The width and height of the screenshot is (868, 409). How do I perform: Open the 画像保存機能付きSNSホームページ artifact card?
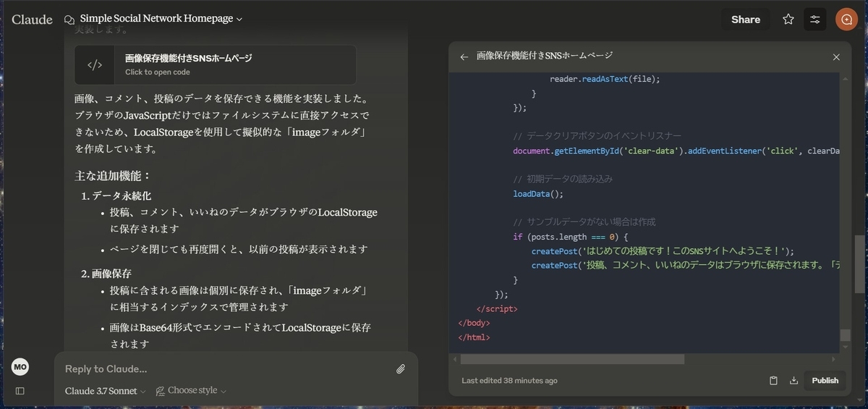[215, 64]
